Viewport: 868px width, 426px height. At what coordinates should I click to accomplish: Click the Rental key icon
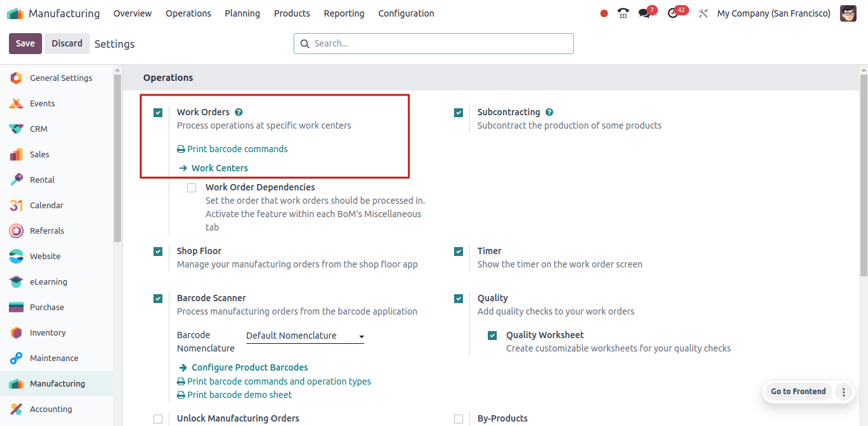point(17,180)
